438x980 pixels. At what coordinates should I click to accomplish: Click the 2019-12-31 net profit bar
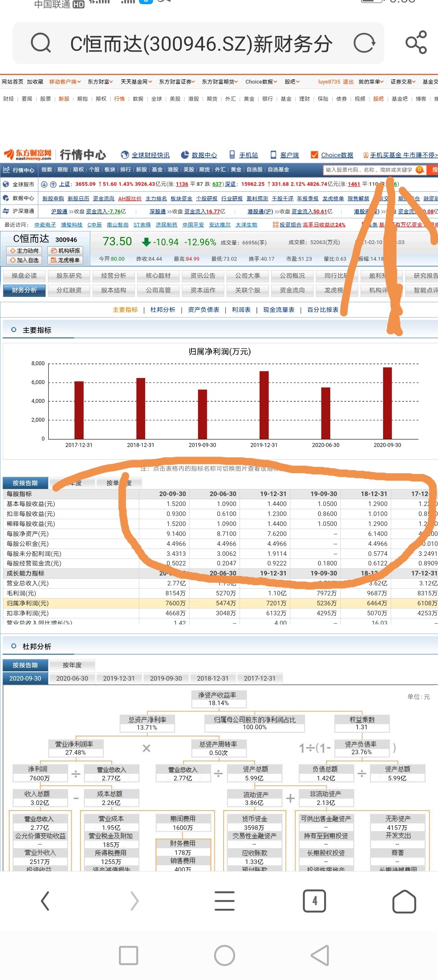click(x=264, y=405)
